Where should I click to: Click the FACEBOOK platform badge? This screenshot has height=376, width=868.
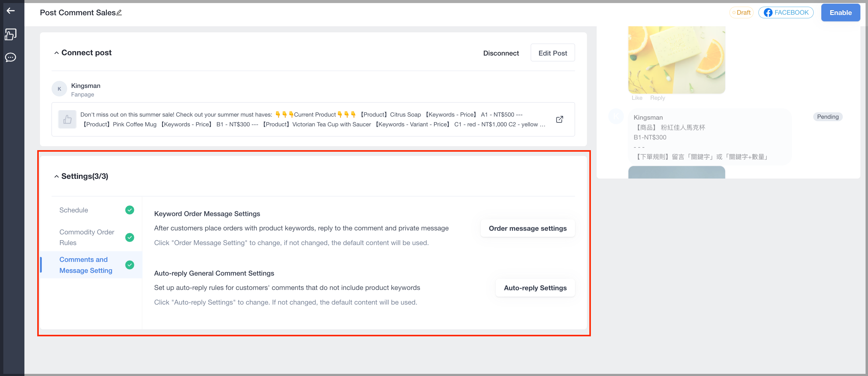[786, 13]
